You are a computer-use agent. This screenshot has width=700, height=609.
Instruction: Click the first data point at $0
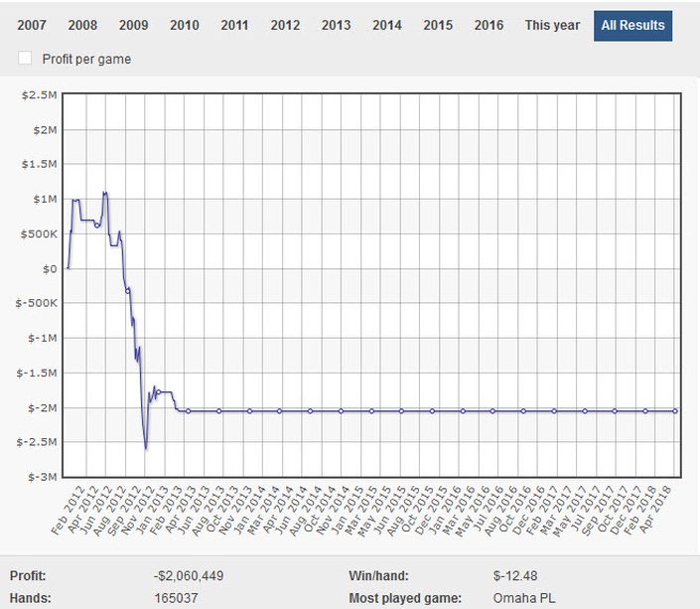click(68, 268)
